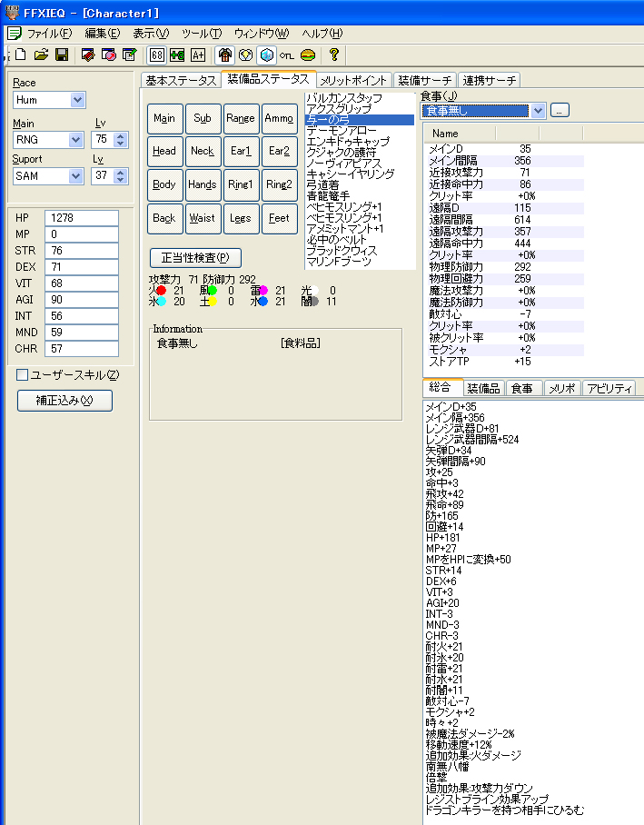The width and height of the screenshot is (644, 825).
Task: Toggle the ユーザースキル checkbox
Action: pos(23,374)
